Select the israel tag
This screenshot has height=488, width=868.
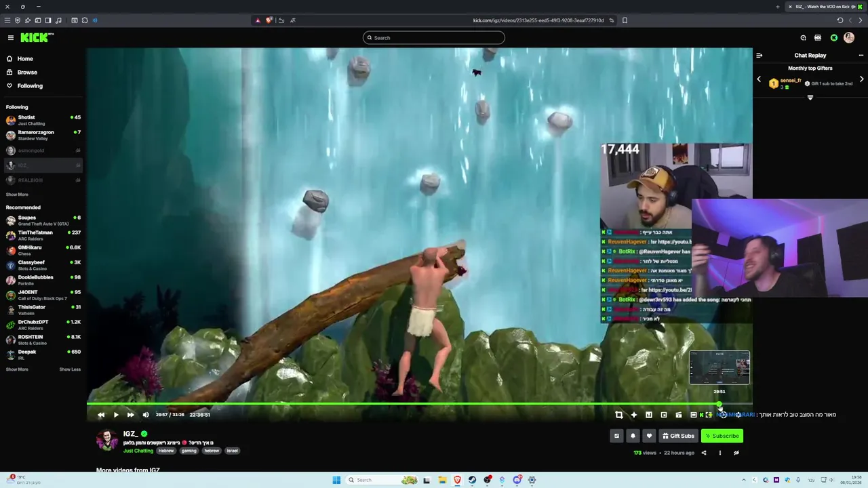coord(232,451)
